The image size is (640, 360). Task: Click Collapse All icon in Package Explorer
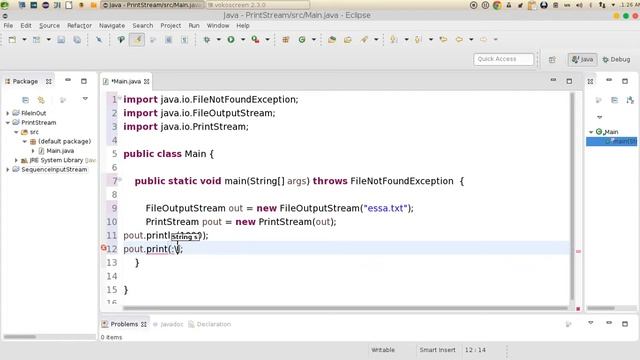pyautogui.click(x=25, y=100)
